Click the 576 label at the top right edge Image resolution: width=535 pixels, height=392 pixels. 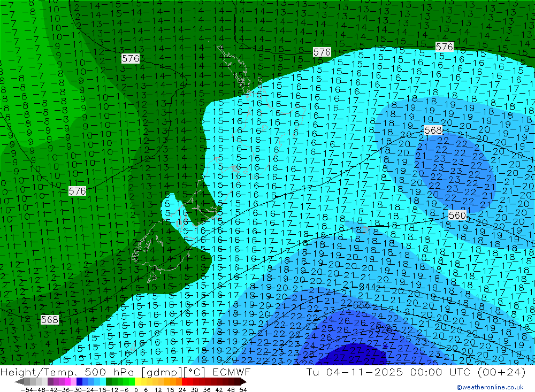[x=444, y=47]
